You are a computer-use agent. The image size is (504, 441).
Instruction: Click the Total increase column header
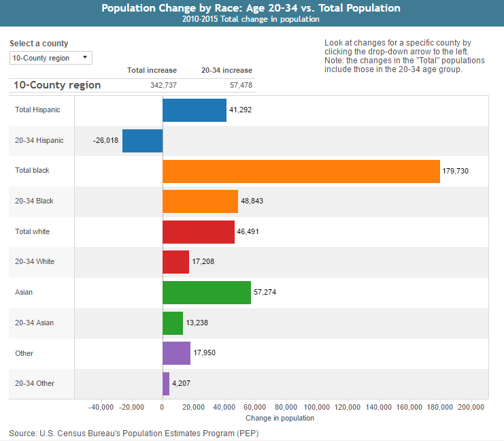click(152, 70)
